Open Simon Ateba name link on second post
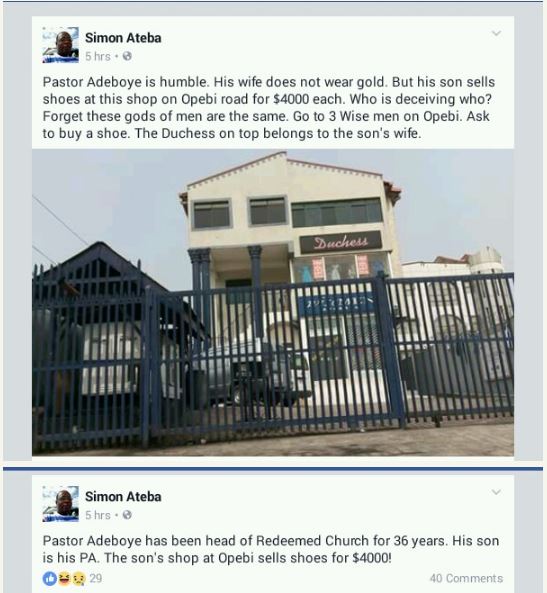 click(x=123, y=497)
